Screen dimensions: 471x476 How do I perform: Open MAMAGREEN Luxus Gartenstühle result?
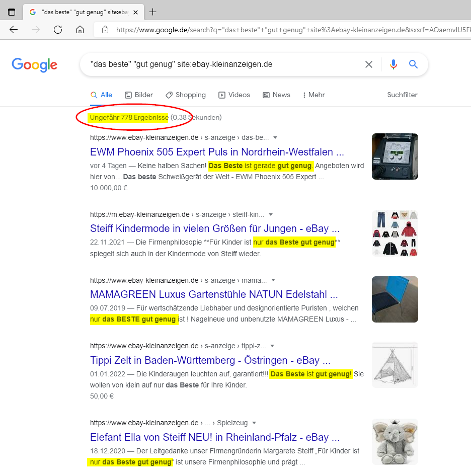click(214, 294)
